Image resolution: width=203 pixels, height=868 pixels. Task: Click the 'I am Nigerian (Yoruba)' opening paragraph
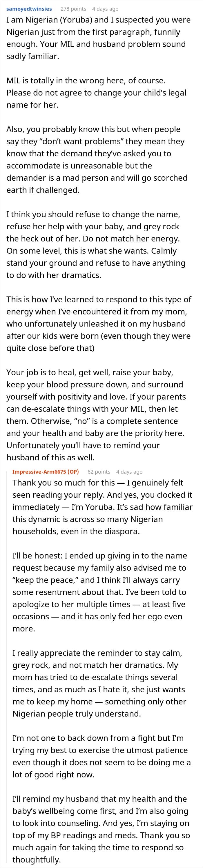point(98,38)
